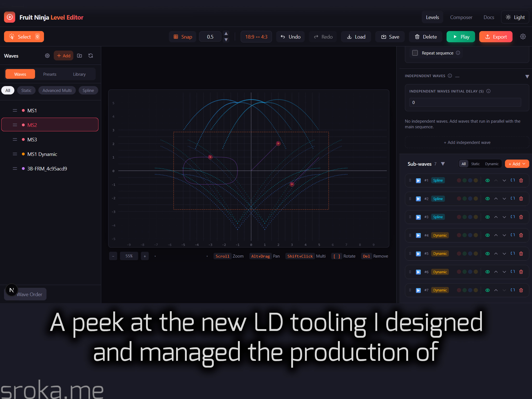This screenshot has height=399, width=532.
Task: Toggle visibility of sub-wave #3
Action: [488, 217]
